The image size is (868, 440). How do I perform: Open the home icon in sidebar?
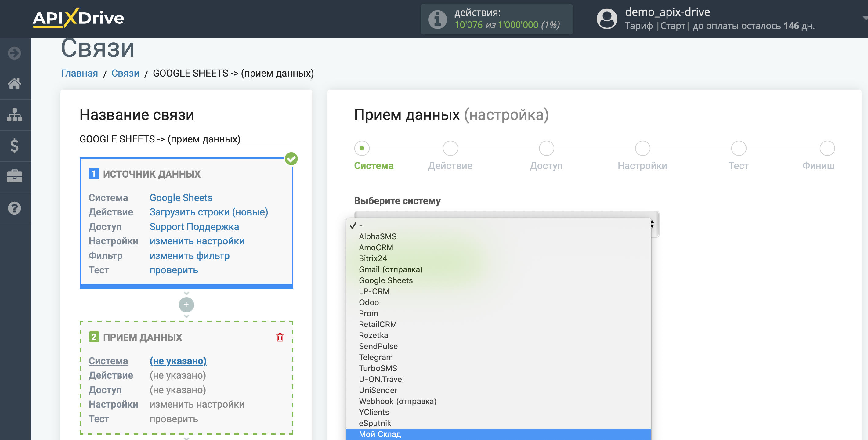click(x=14, y=84)
